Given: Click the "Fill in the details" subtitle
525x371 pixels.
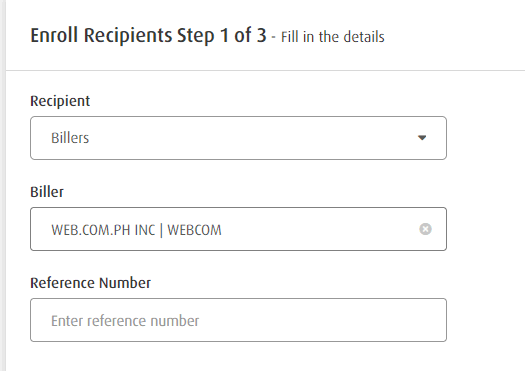Looking at the screenshot, I should 332,37.
